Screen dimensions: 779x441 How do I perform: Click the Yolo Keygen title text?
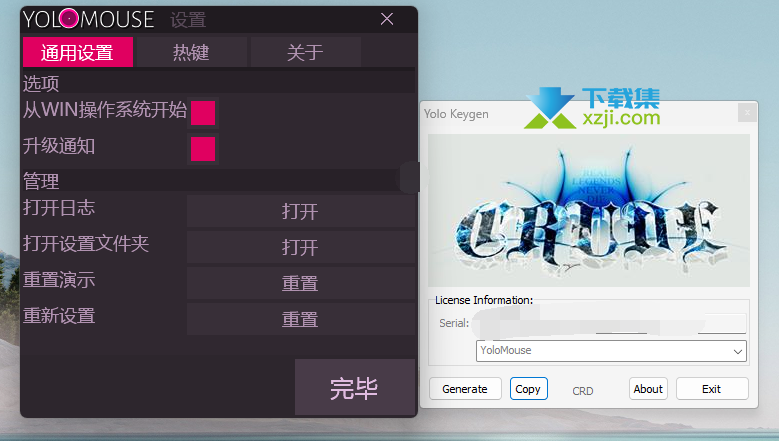(x=456, y=114)
